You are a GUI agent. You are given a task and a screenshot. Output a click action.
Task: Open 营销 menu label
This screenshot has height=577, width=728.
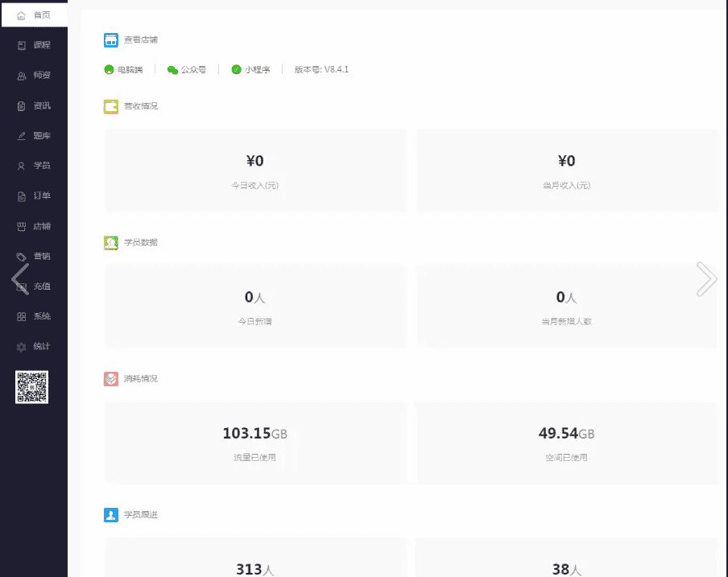click(42, 257)
